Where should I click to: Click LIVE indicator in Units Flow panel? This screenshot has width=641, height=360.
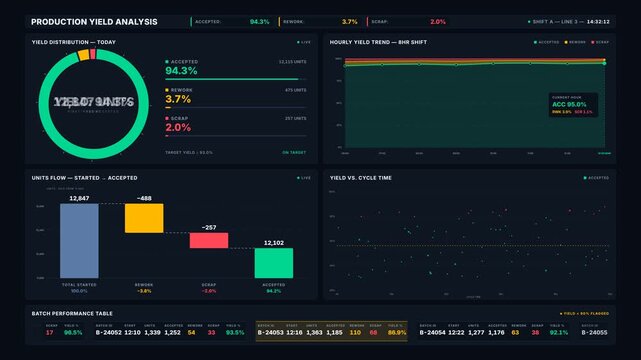(x=304, y=178)
